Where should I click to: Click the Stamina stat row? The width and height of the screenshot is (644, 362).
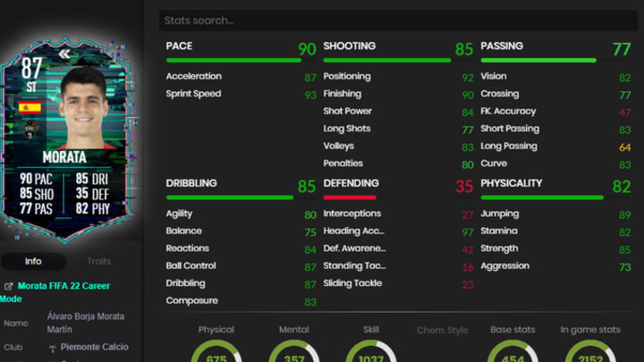coord(555,232)
